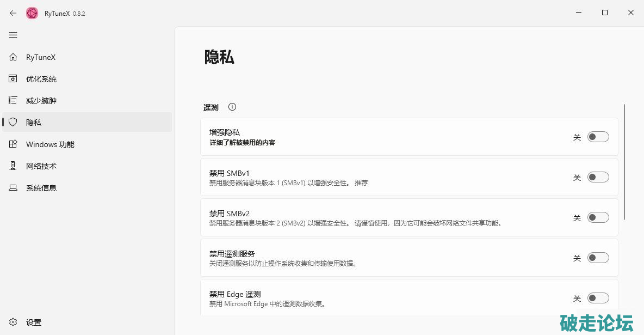Click the 减少臃肿 list icon
The image size is (644, 335).
tap(13, 101)
